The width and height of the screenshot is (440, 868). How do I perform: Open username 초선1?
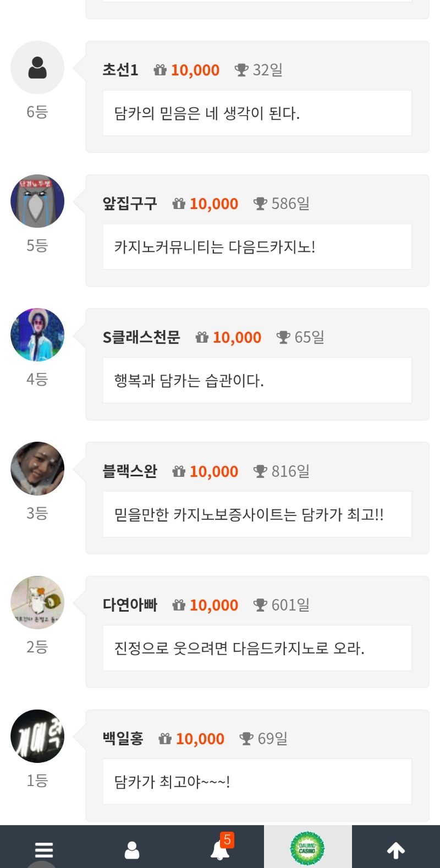[x=120, y=70]
